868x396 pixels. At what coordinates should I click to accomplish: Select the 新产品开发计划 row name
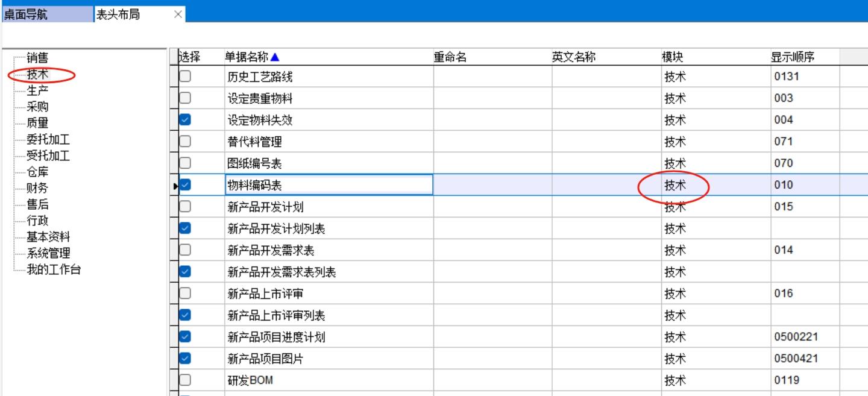tap(265, 207)
